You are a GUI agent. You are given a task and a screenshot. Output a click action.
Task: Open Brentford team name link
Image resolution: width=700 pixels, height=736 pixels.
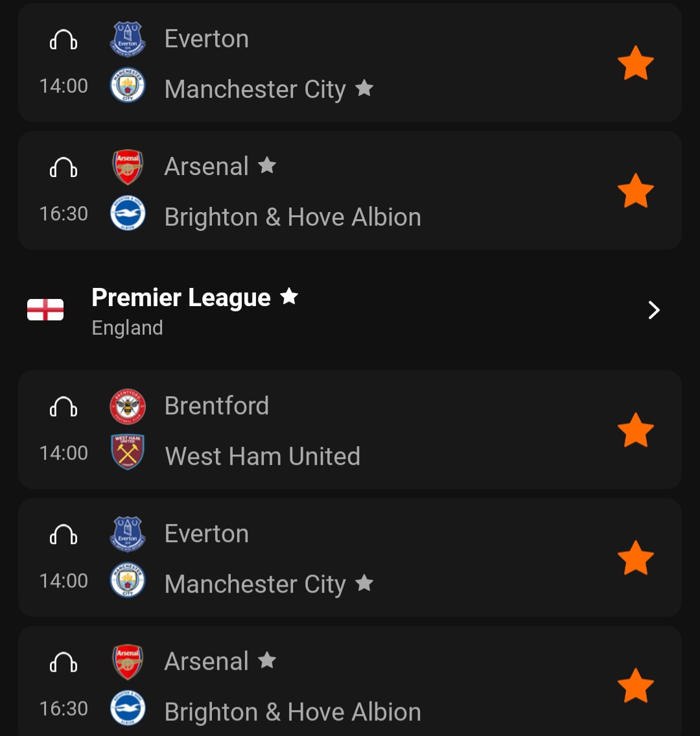[216, 406]
